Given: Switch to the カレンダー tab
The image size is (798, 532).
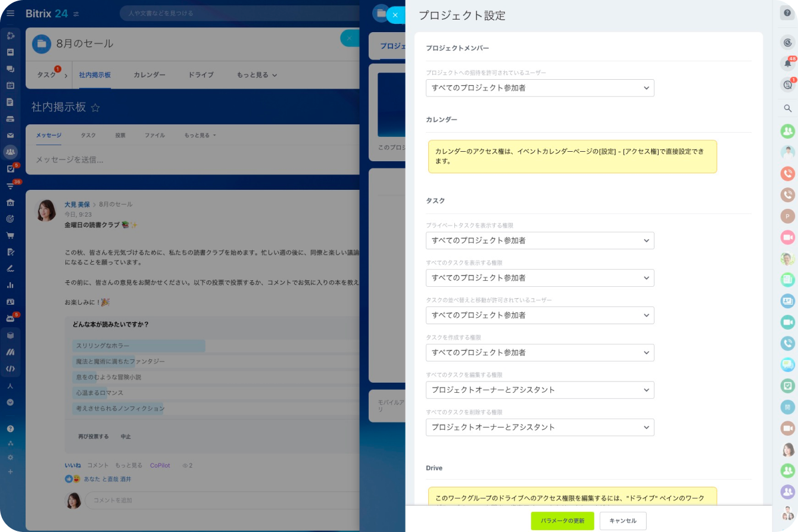Looking at the screenshot, I should coord(149,75).
